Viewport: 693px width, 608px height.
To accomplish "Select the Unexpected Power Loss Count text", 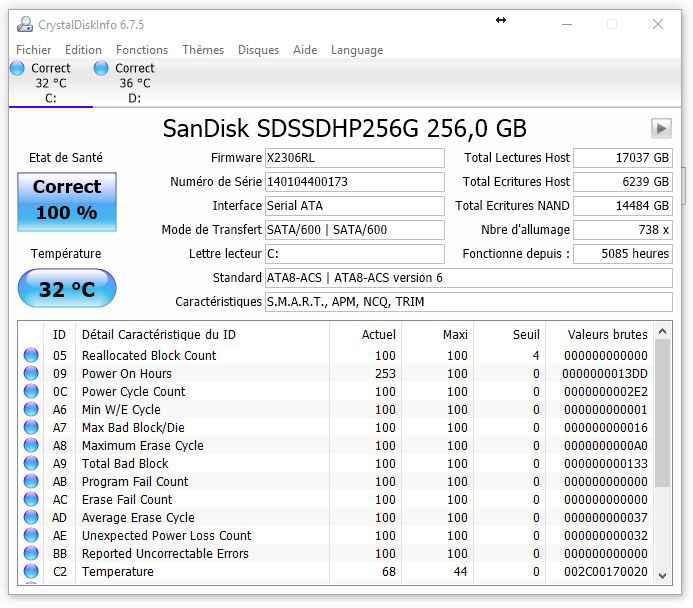I will [167, 536].
